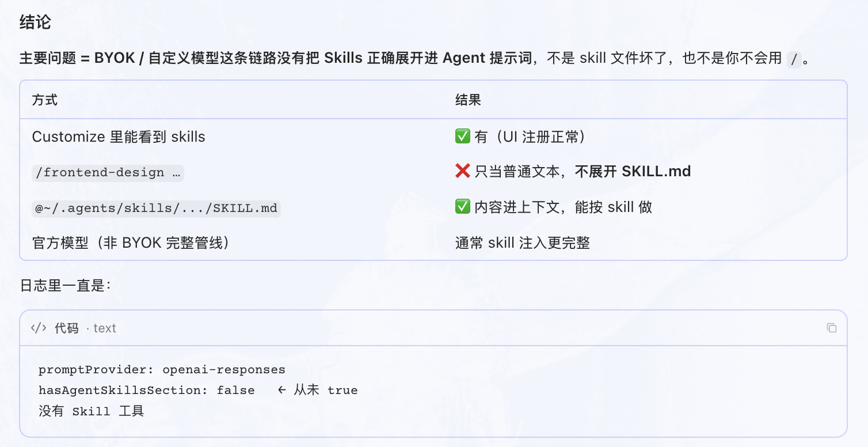Copy the code block contents
868x447 pixels.
[831, 328]
